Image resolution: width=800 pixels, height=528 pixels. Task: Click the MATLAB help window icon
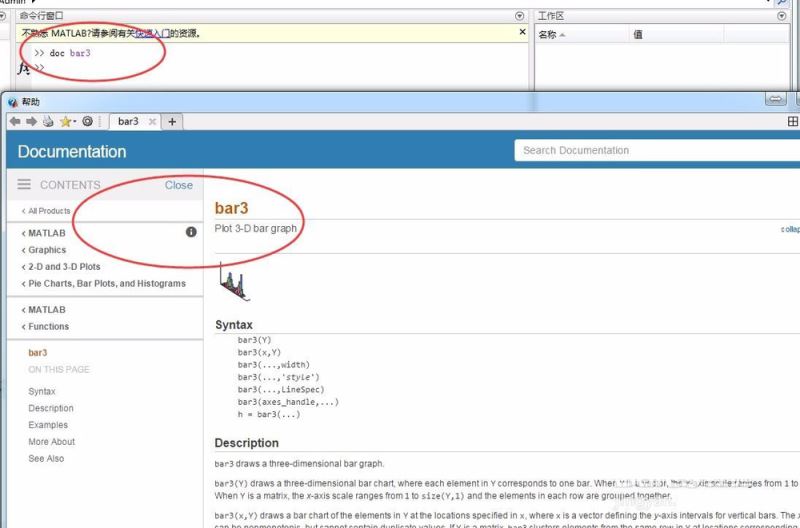coord(13,102)
